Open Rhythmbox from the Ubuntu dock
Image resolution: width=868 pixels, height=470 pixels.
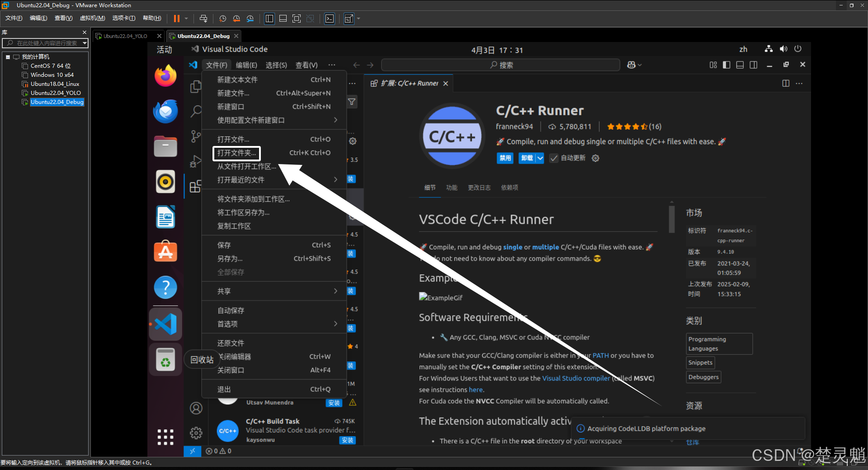click(165, 182)
